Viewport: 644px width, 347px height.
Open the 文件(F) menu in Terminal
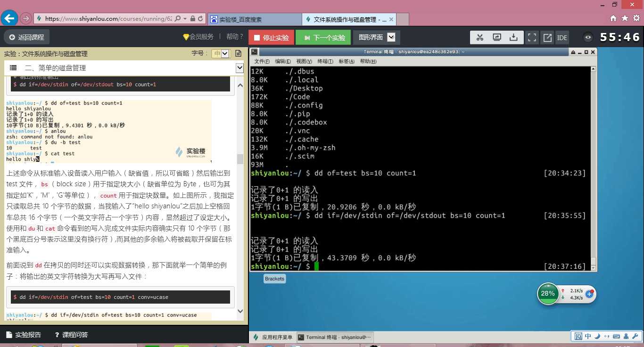[x=262, y=61]
